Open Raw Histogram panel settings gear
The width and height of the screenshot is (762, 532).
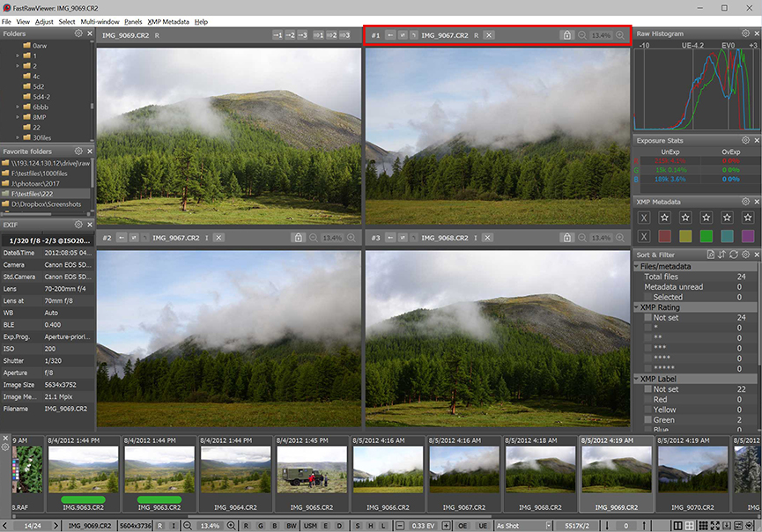745,33
